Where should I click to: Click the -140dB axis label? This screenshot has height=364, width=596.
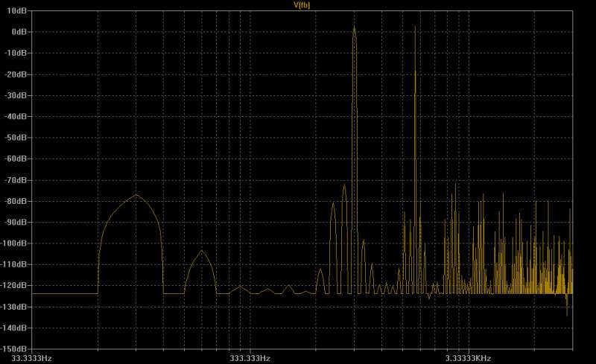click(x=14, y=328)
